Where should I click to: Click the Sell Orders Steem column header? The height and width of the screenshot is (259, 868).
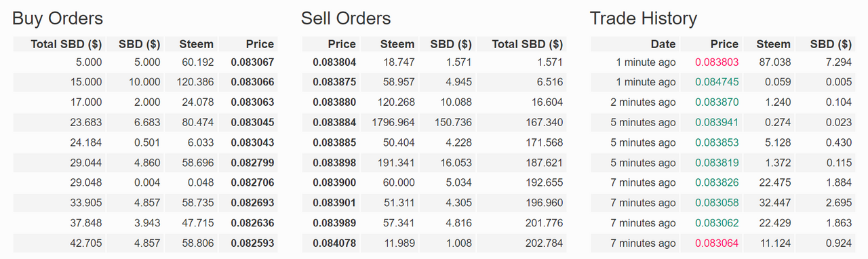[x=397, y=44]
